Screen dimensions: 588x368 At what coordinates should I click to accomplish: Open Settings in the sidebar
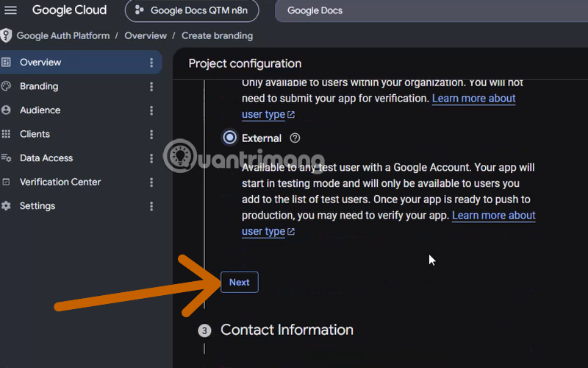[x=81, y=206]
